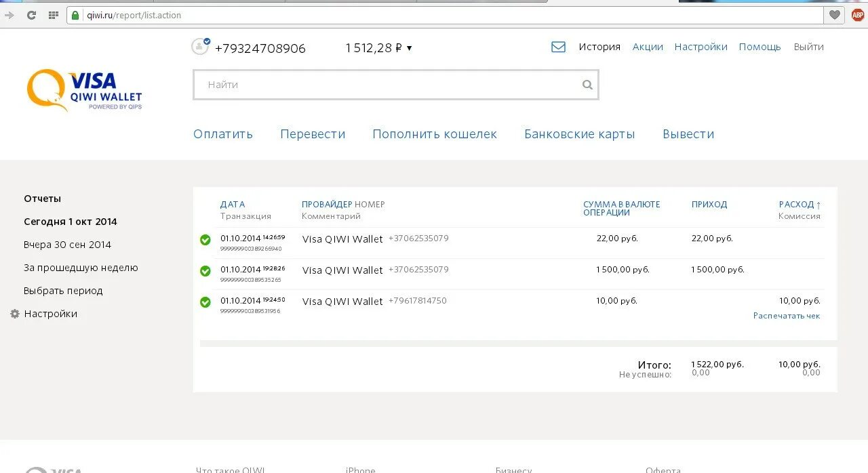Click the green check for 22,00 руб. transaction

coord(205,240)
